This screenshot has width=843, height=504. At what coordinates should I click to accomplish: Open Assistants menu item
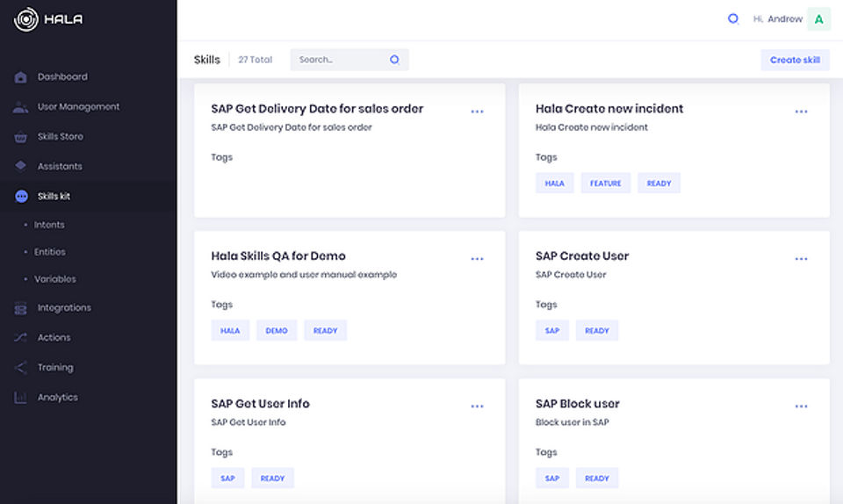click(60, 167)
